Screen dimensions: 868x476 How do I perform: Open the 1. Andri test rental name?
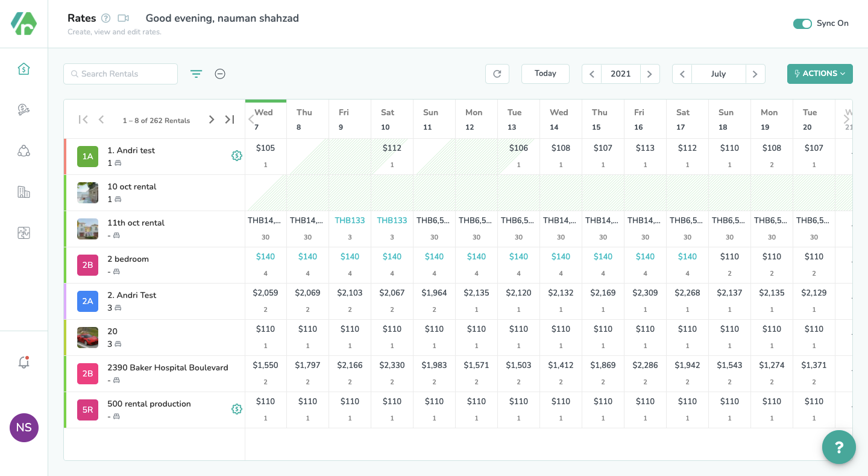(131, 150)
